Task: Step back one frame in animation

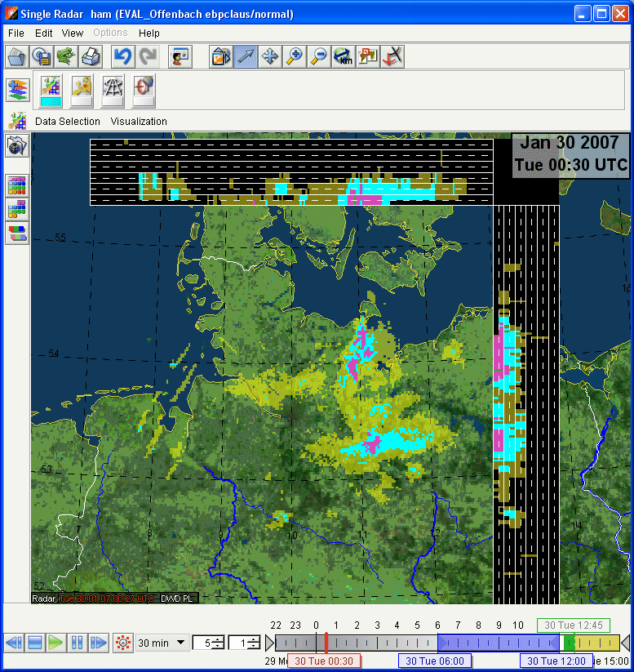Action: (14, 643)
